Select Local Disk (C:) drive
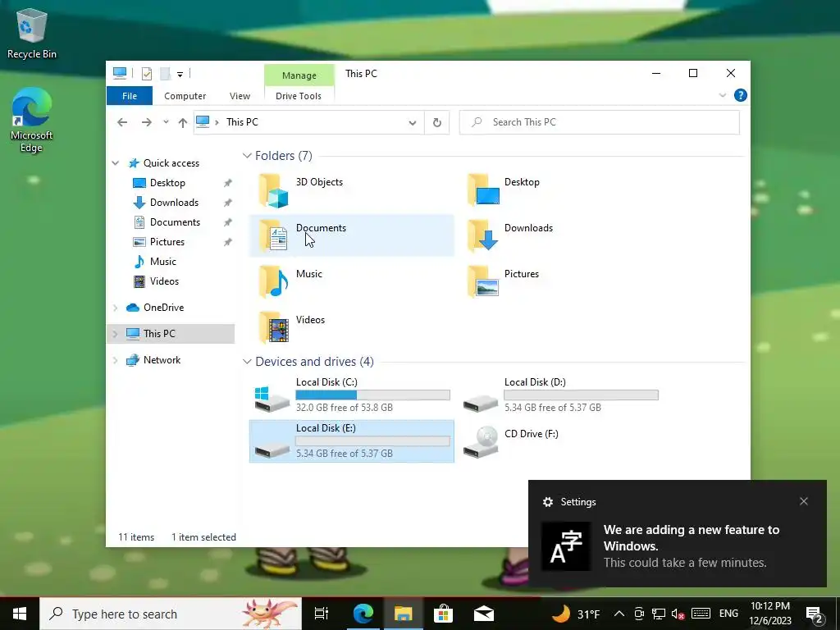Screen dimensions: 840x630 click(351, 395)
